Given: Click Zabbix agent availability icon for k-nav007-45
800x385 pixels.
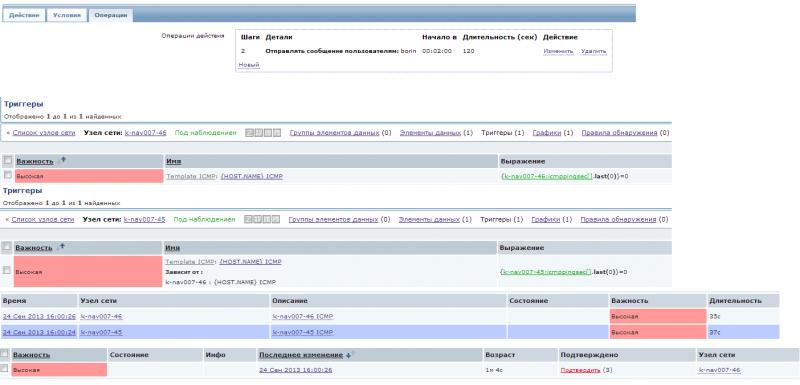Looking at the screenshot, I should tap(248, 219).
